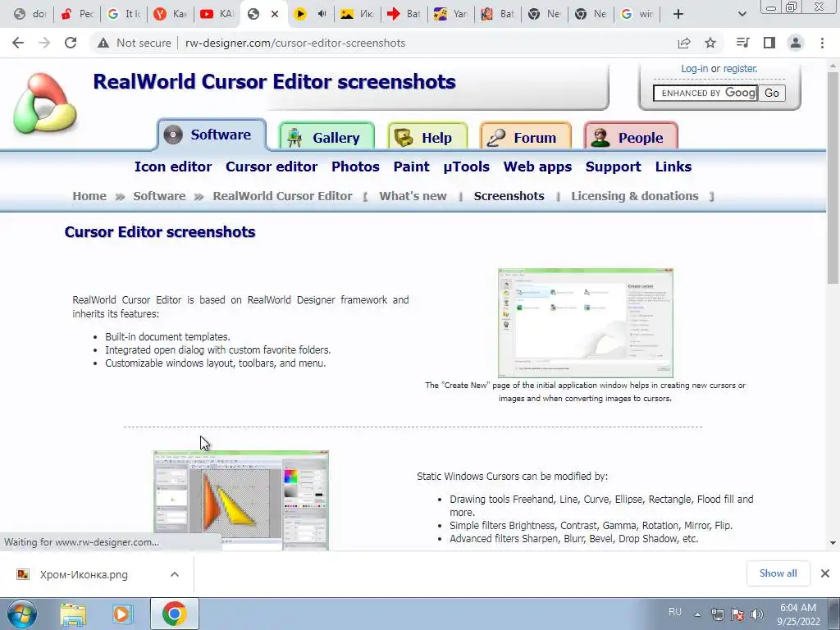Click Show all downloads button

pos(778,573)
